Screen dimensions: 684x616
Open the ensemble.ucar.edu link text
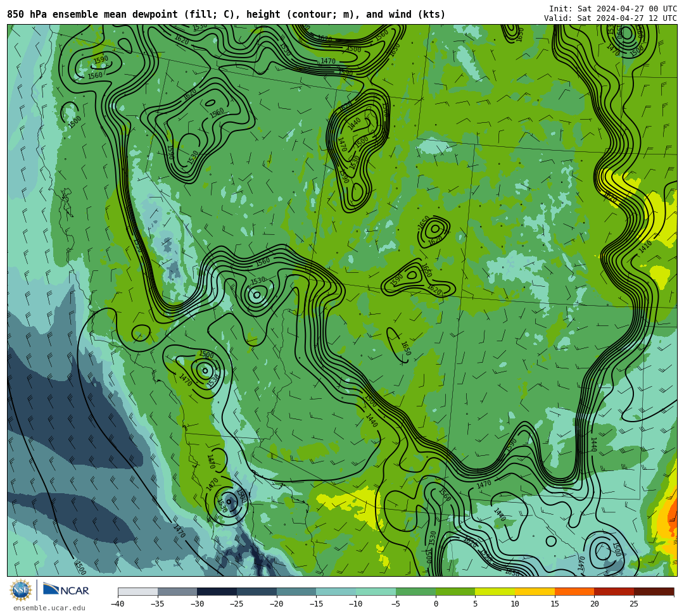coord(49,608)
